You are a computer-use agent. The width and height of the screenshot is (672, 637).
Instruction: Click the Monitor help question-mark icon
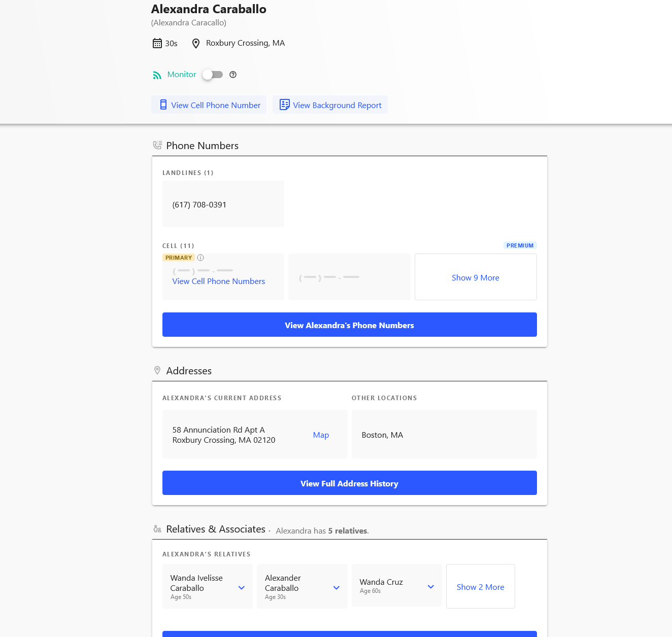[x=233, y=75]
